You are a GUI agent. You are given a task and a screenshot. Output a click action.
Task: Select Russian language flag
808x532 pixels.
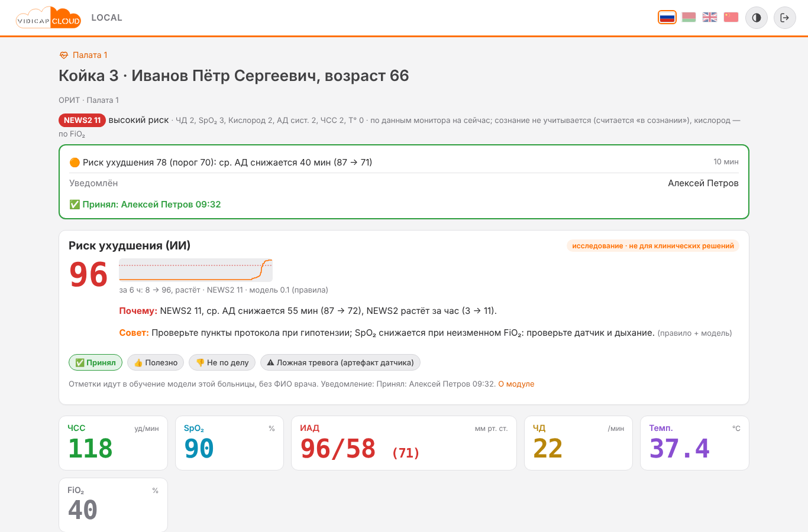tap(667, 17)
